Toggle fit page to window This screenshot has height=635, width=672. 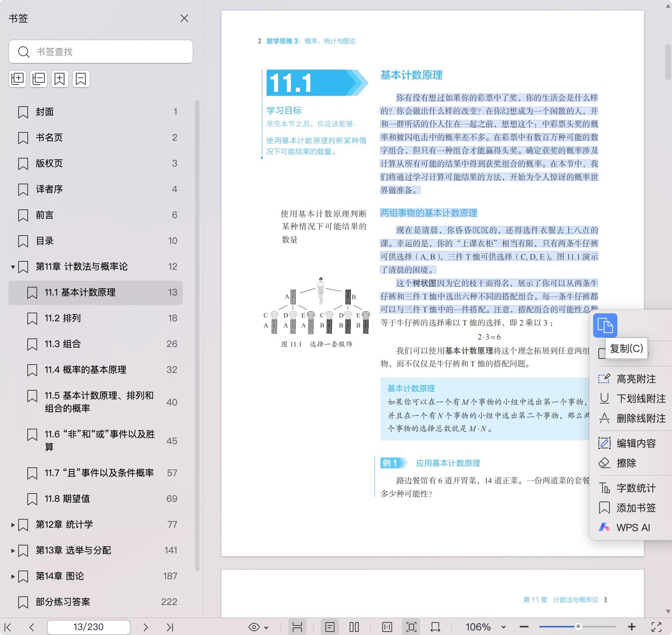point(411,627)
